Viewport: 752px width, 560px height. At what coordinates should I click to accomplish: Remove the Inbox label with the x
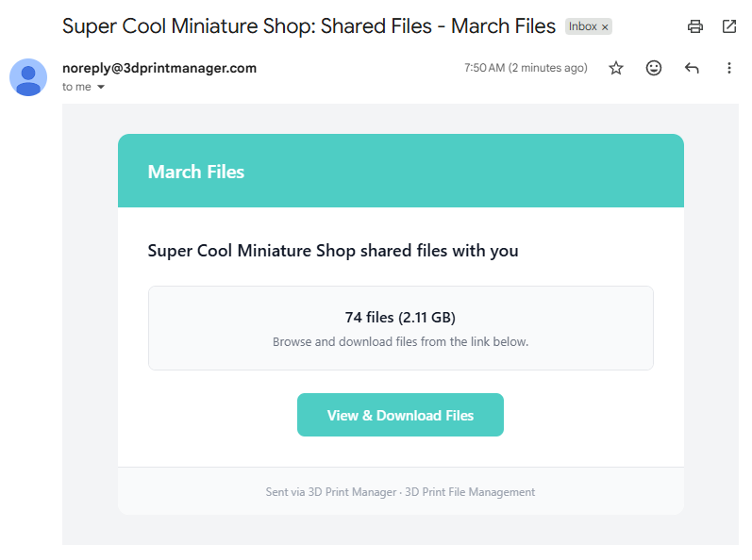[x=605, y=27]
